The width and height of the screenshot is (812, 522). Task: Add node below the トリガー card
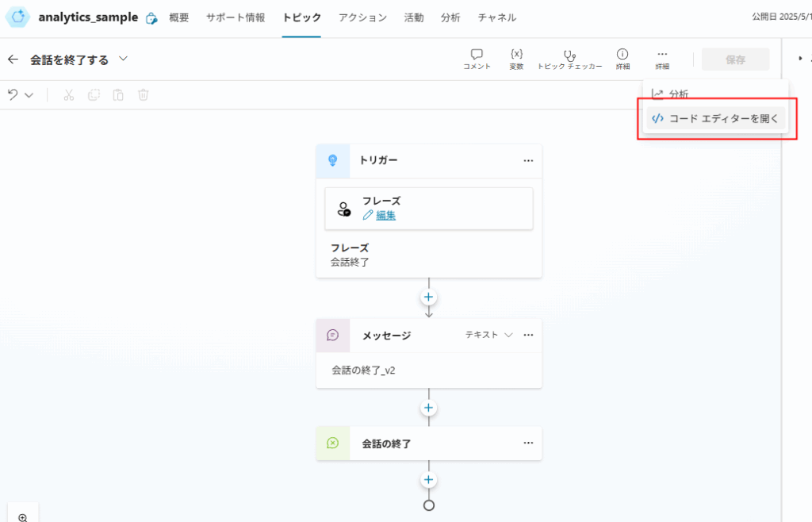(x=428, y=297)
